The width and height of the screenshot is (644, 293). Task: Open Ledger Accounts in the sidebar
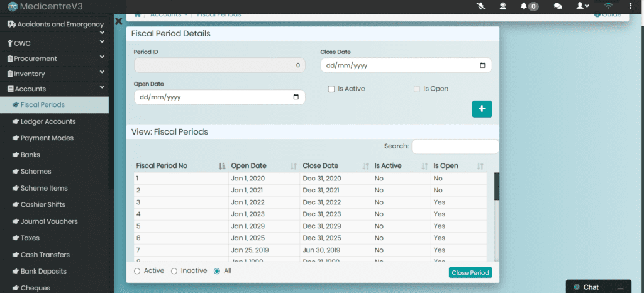pyautogui.click(x=48, y=121)
